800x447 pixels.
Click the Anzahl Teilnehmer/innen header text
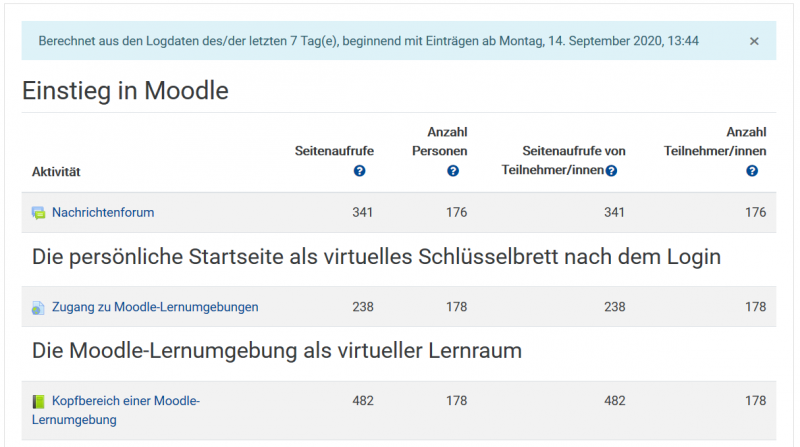coord(715,141)
